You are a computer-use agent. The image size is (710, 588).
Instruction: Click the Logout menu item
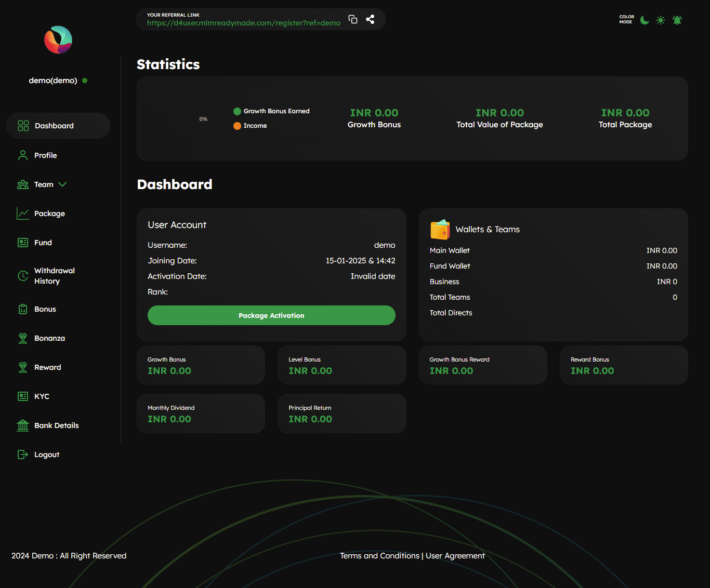tap(47, 455)
